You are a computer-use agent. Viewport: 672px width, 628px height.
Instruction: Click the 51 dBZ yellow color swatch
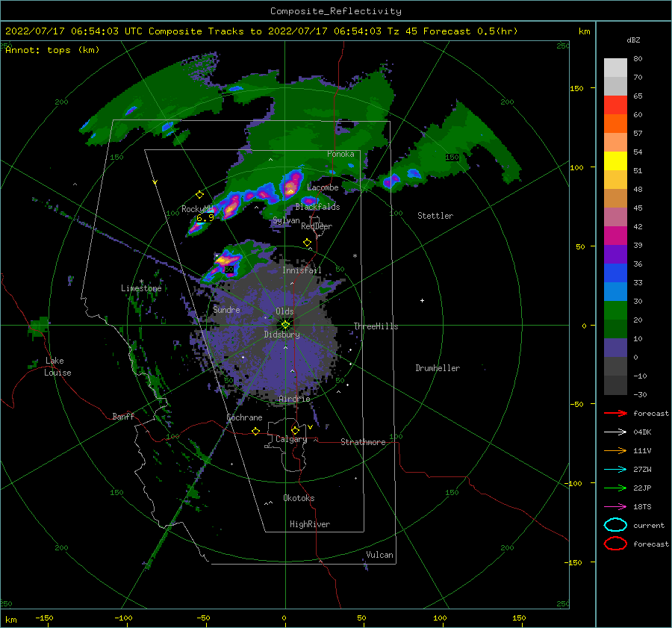(x=615, y=161)
